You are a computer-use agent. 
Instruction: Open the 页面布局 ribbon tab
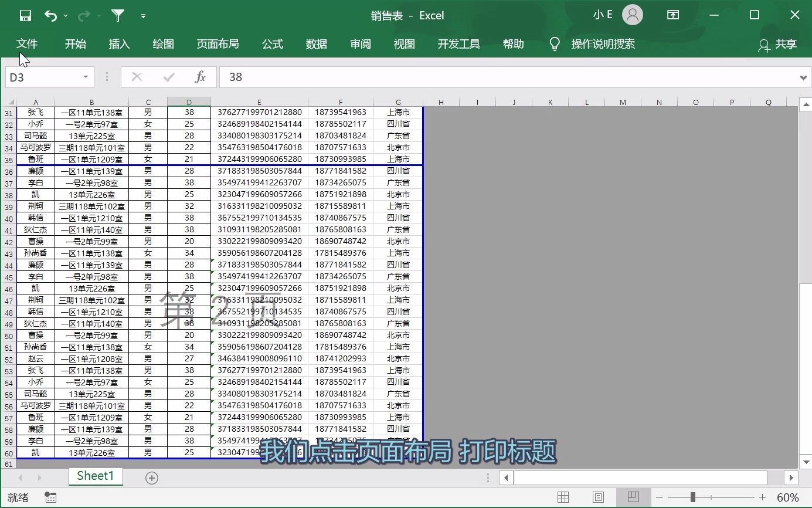pyautogui.click(x=218, y=44)
